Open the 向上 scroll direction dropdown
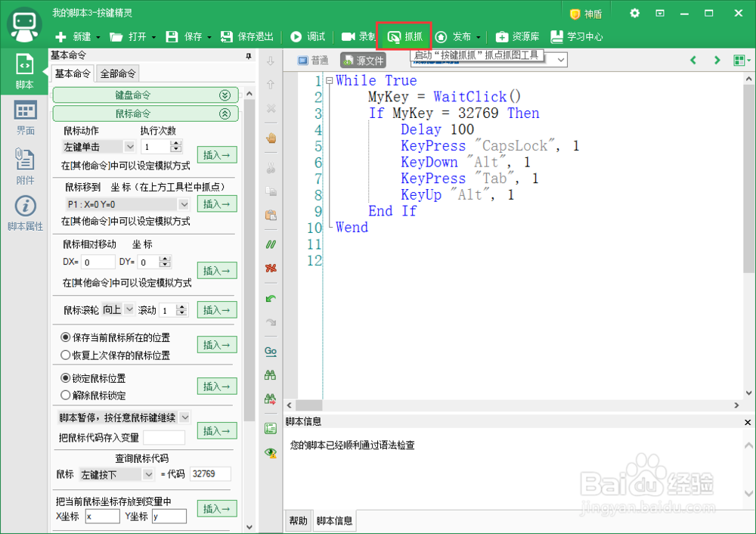 [129, 309]
